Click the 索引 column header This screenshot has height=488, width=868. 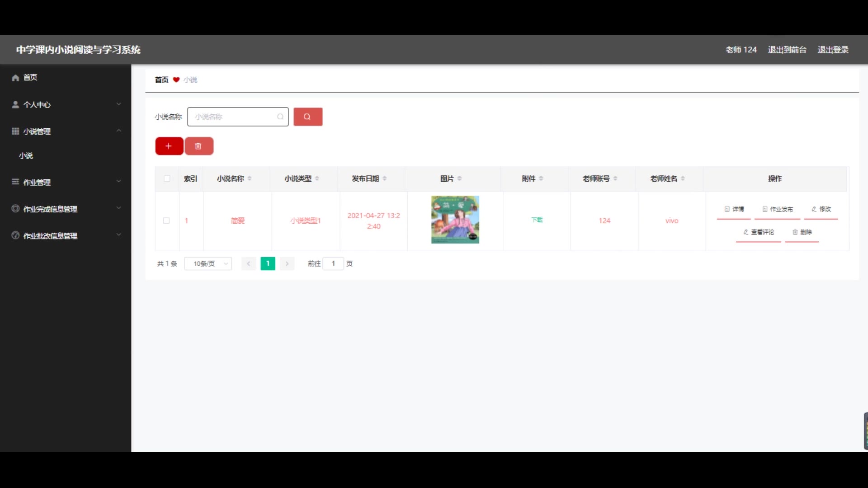[x=190, y=178]
